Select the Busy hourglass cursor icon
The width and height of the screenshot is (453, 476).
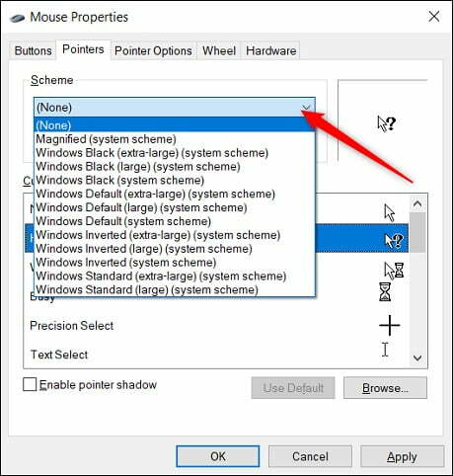pos(385,291)
